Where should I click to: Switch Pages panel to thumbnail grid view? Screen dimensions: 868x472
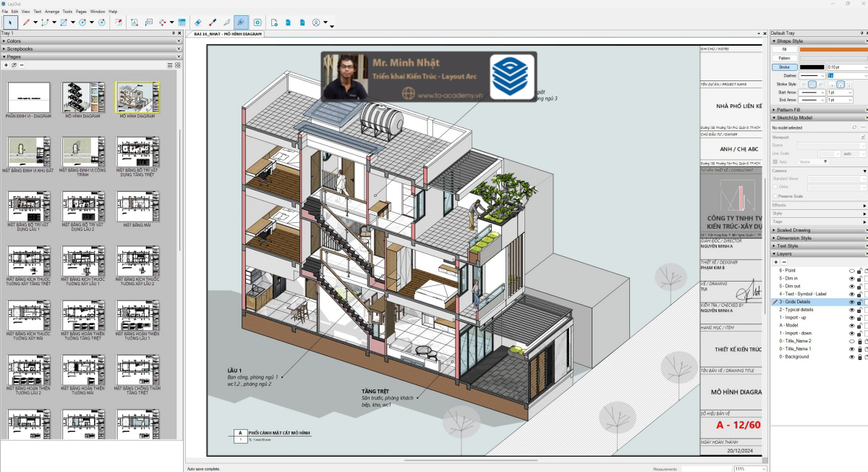point(177,65)
